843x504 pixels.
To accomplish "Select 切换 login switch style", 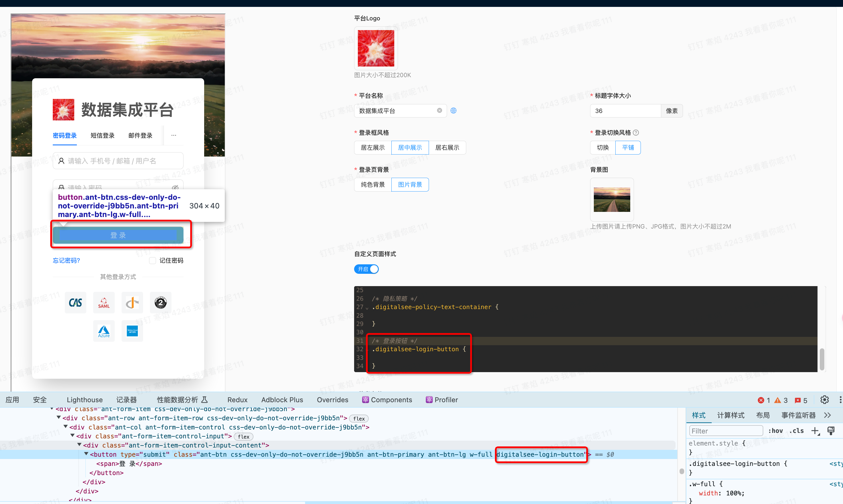I will [603, 148].
